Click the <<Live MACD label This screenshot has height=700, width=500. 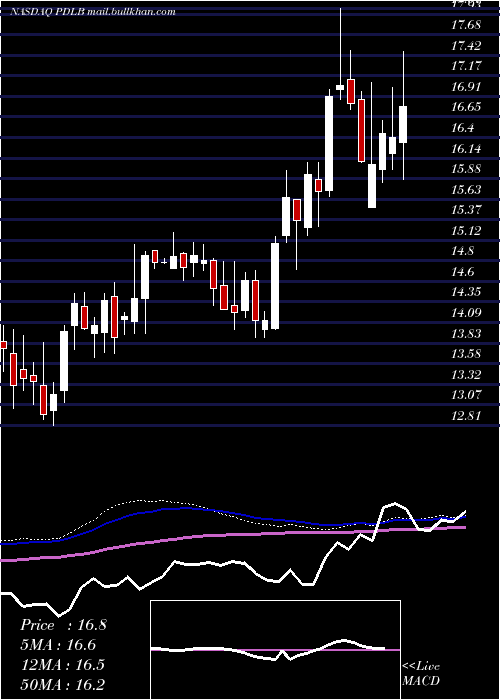coord(421,673)
